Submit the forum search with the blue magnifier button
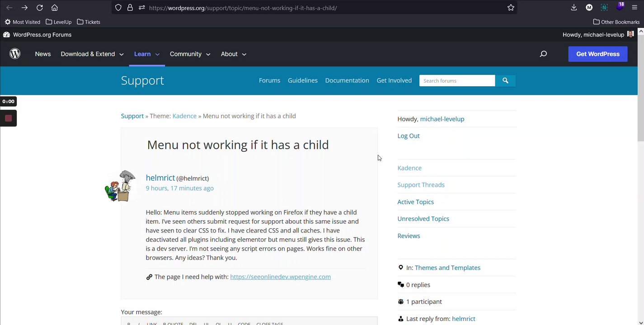The image size is (644, 325). pyautogui.click(x=505, y=81)
